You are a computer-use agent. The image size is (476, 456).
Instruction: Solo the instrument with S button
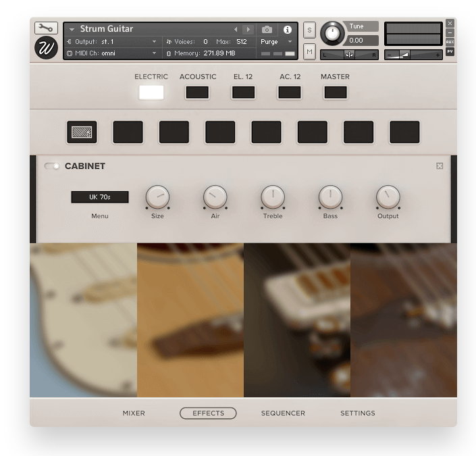309,30
